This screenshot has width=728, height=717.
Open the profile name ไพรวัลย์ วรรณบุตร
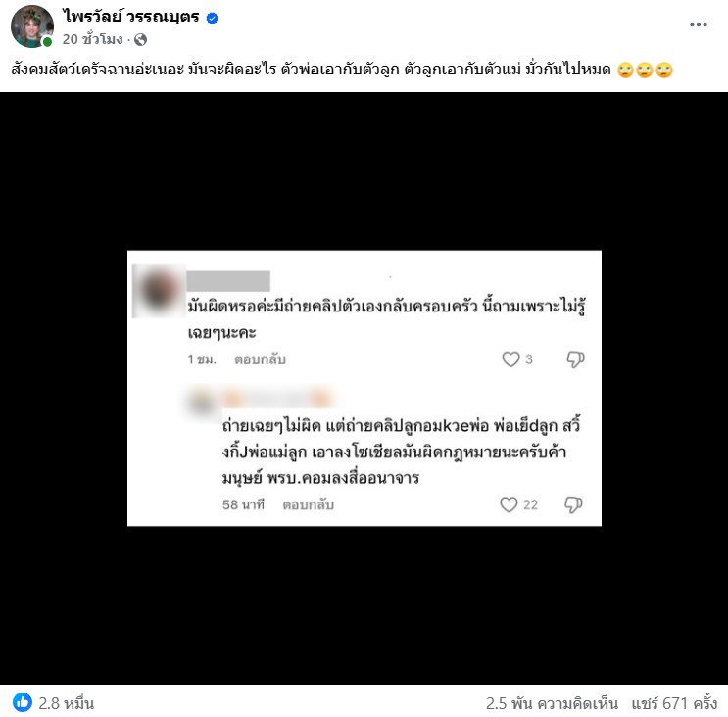pyautogui.click(x=131, y=17)
